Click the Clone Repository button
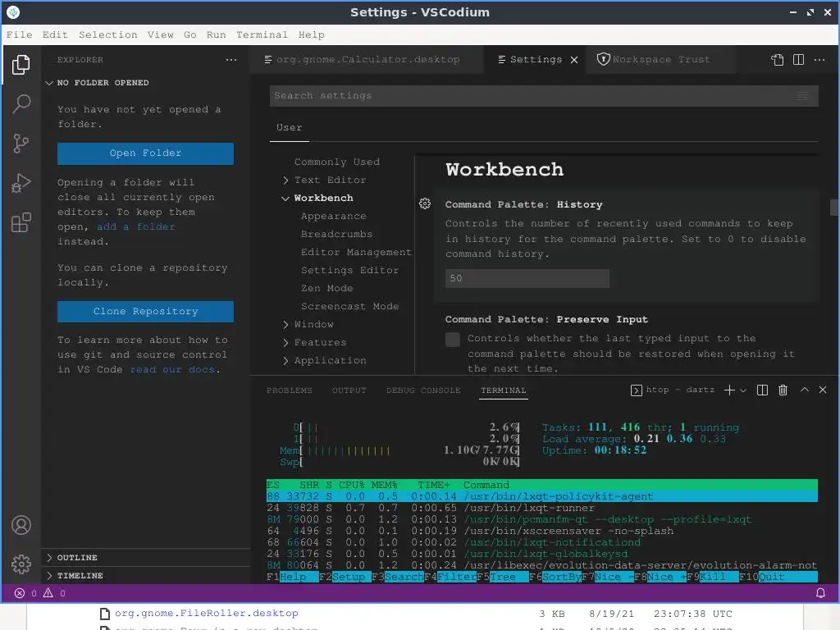Screen dimensions: 840x630 pyautogui.click(x=145, y=312)
